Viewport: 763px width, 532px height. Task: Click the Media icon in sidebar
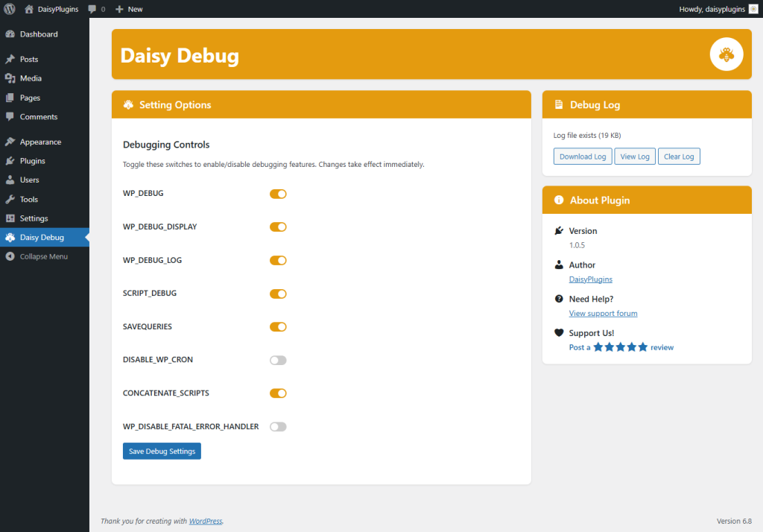[x=10, y=78]
